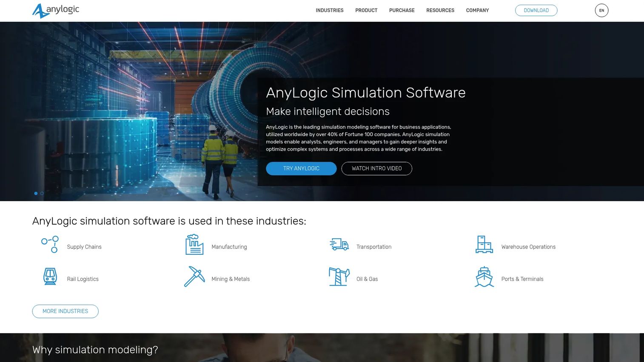Click the Ports & Terminals ship icon
Screen dimensions: 644x362
tap(484, 277)
